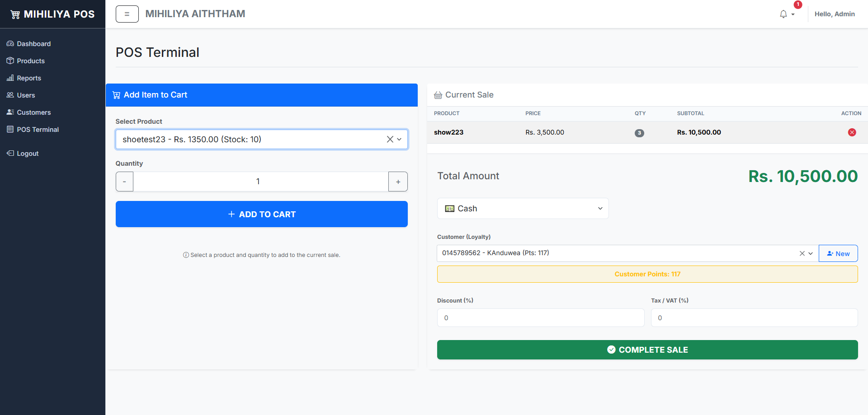Screen dimensions: 868x415
Task: Click the POS Terminal receipt icon
Action: coord(10,129)
